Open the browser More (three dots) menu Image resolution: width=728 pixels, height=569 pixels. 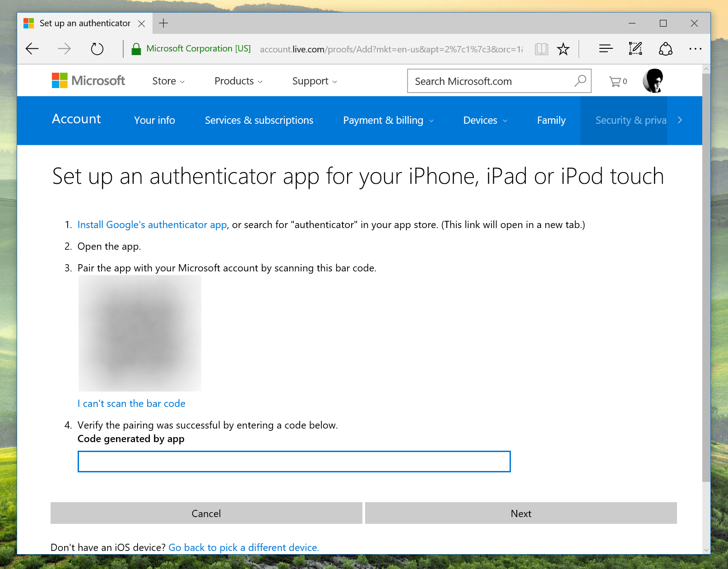pyautogui.click(x=696, y=48)
